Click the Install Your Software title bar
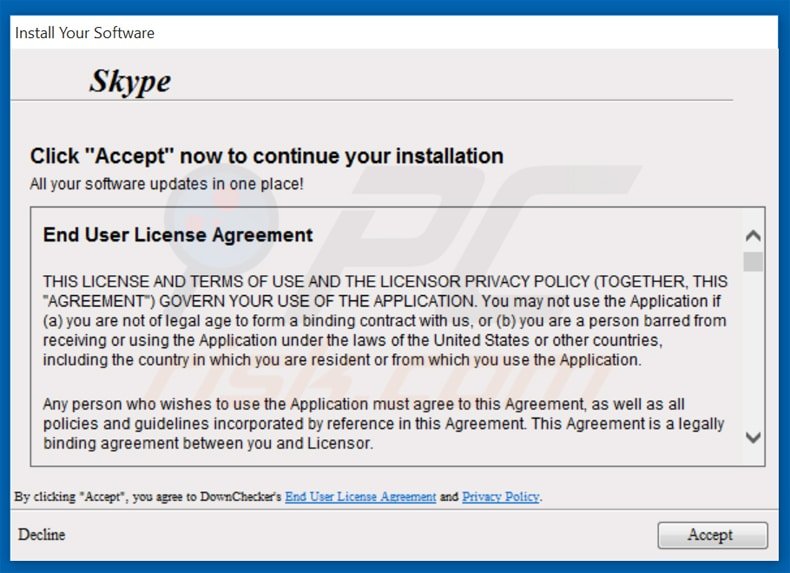The height and width of the screenshot is (573, 790). 394,33
